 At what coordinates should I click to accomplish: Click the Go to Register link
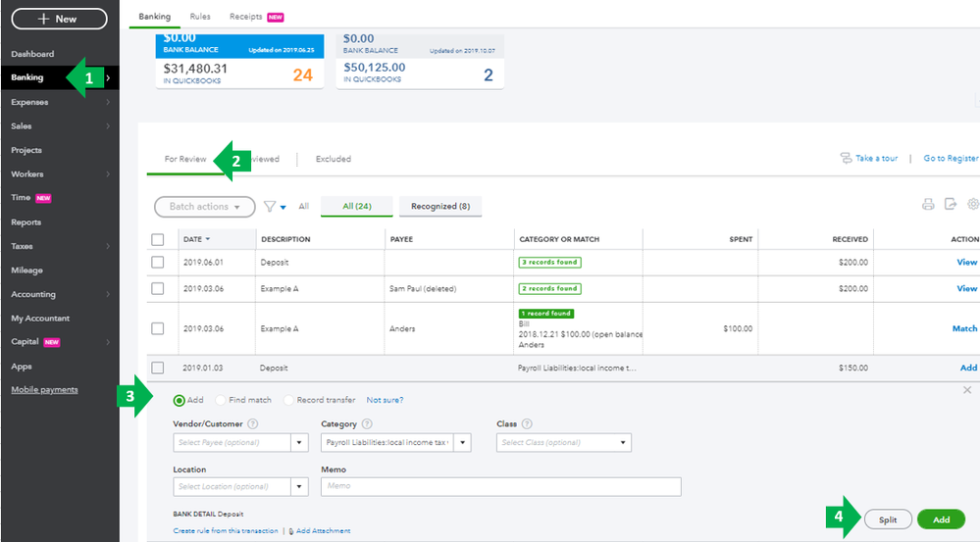click(951, 159)
